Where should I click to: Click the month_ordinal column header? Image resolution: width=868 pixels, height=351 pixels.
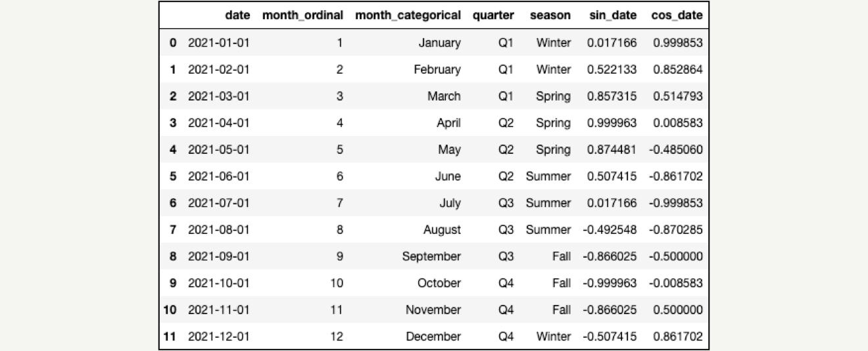(x=302, y=16)
